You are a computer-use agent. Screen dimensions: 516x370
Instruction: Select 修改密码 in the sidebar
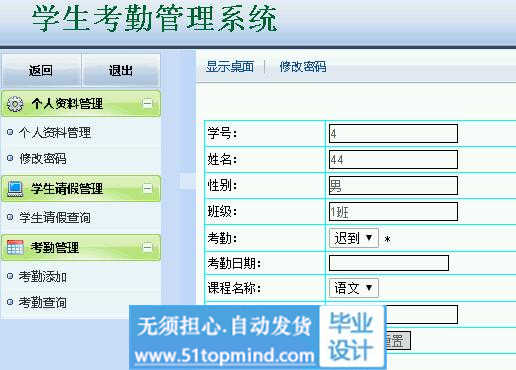click(x=43, y=158)
